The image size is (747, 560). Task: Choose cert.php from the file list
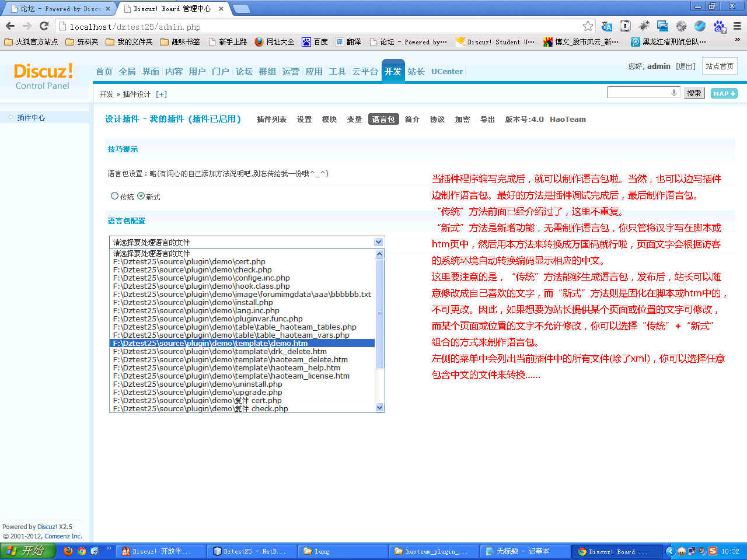tap(242, 261)
